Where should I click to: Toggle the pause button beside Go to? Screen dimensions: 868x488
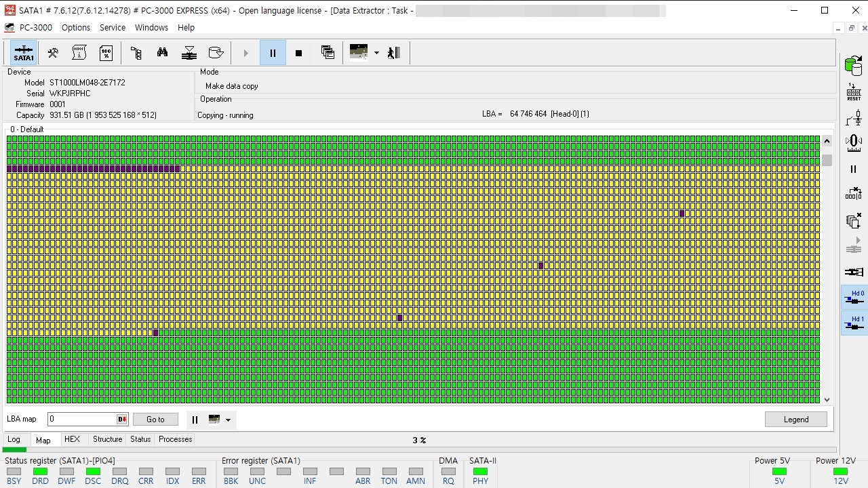click(x=195, y=420)
